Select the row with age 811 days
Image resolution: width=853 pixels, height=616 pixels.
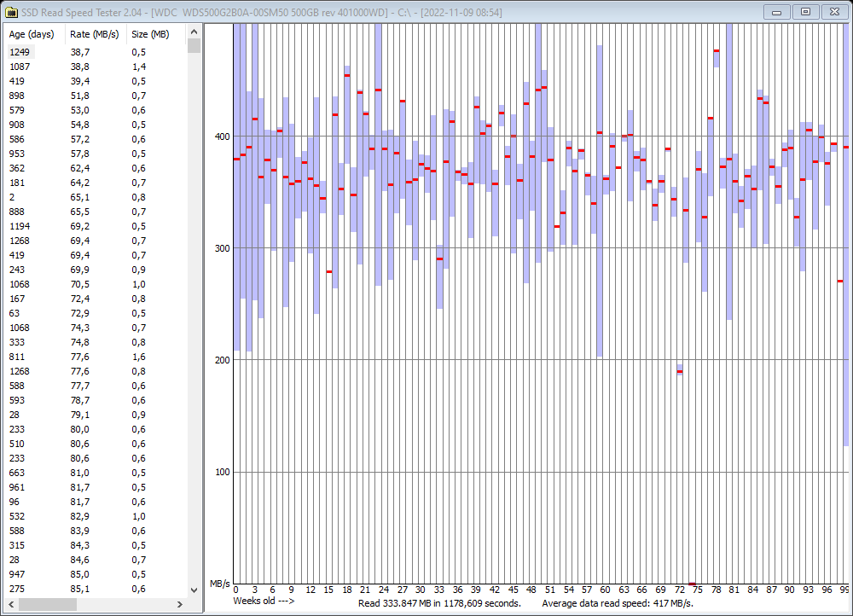pyautogui.click(x=96, y=357)
